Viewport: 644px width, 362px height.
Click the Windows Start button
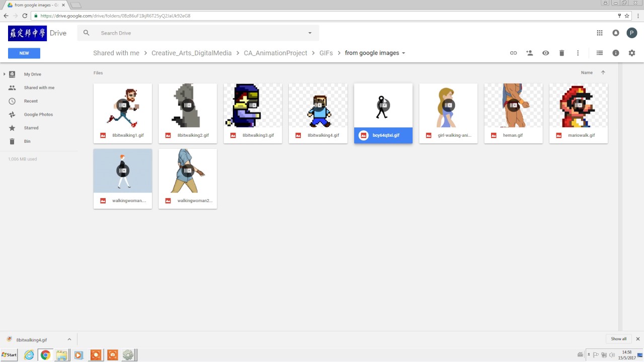pos(9,355)
